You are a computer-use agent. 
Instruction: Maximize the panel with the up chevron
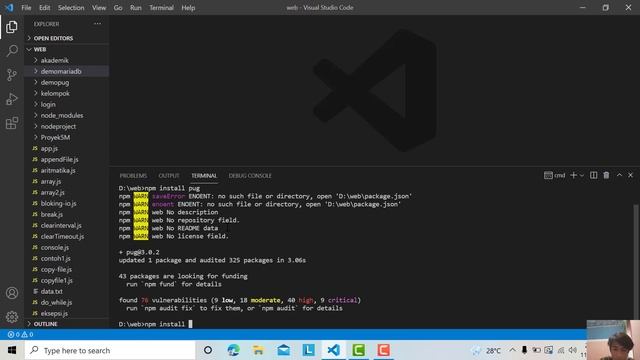619,175
